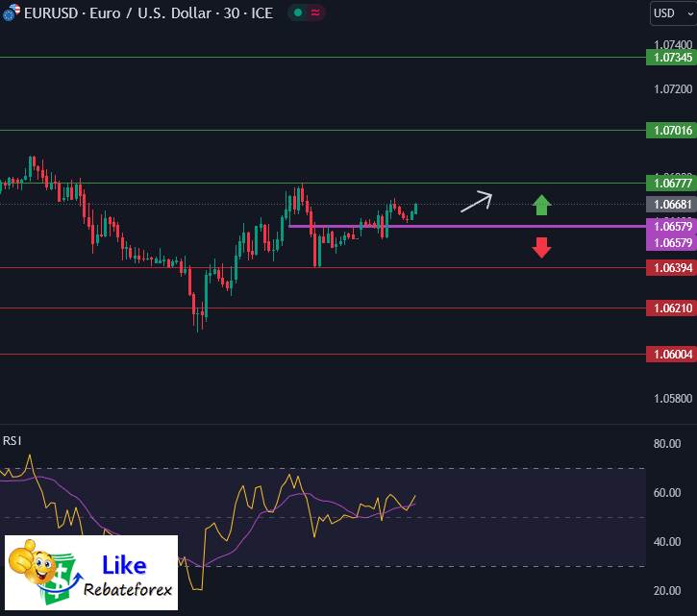Click the 60.00 RSI scale value
The image size is (697, 616).
point(667,492)
